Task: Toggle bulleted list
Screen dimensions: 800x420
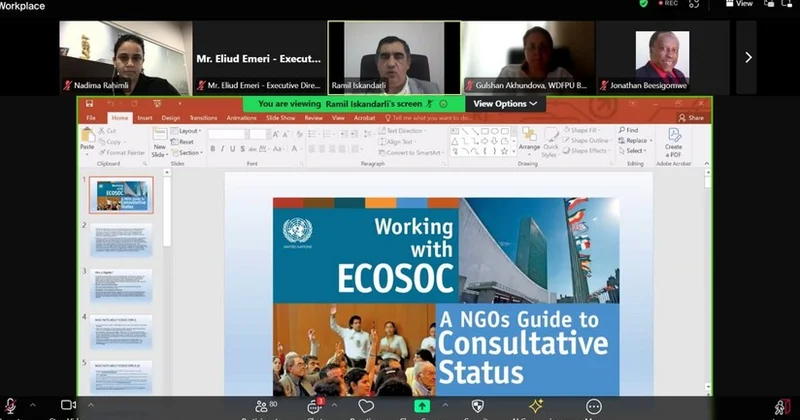Action: [313, 134]
